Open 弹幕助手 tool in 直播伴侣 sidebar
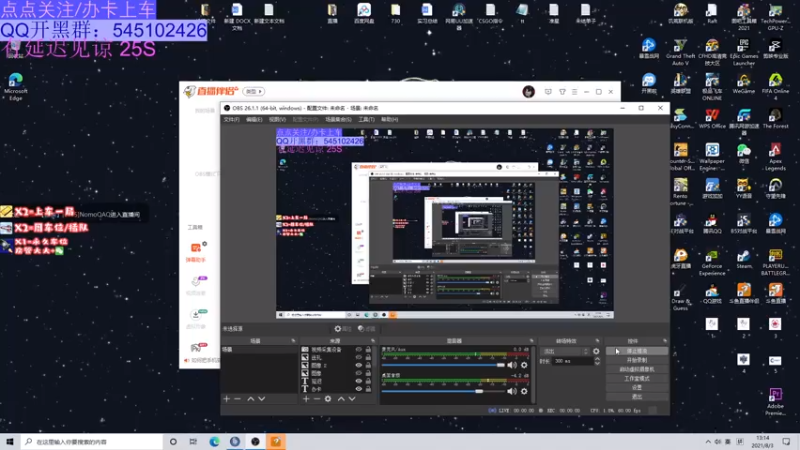 196,253
